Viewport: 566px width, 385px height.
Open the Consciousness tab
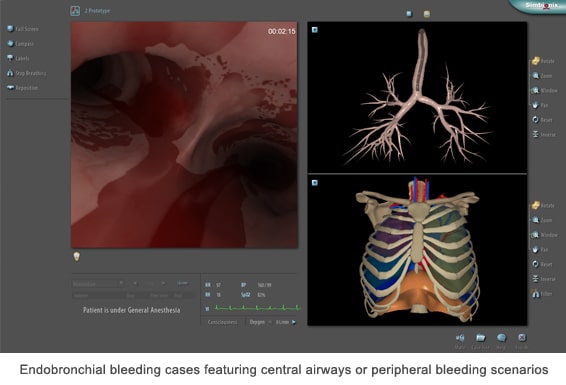(222, 322)
